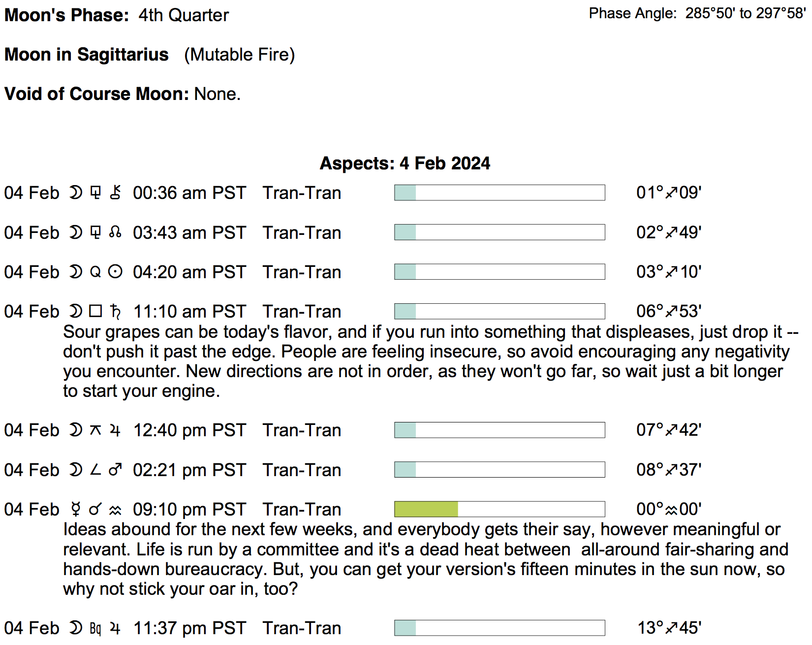Click the Saturn glyph in the 11:10 am row
Image resolution: width=812 pixels, height=645 pixels.
116,312
